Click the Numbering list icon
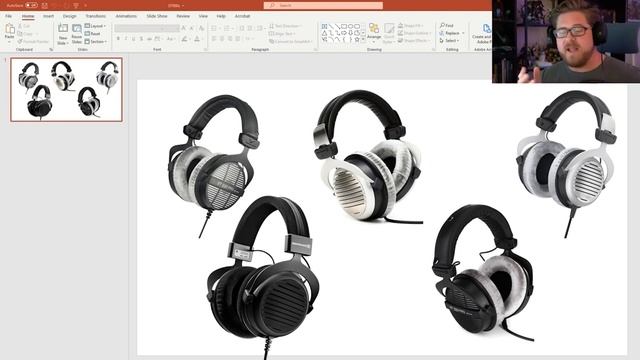 pos(227,28)
